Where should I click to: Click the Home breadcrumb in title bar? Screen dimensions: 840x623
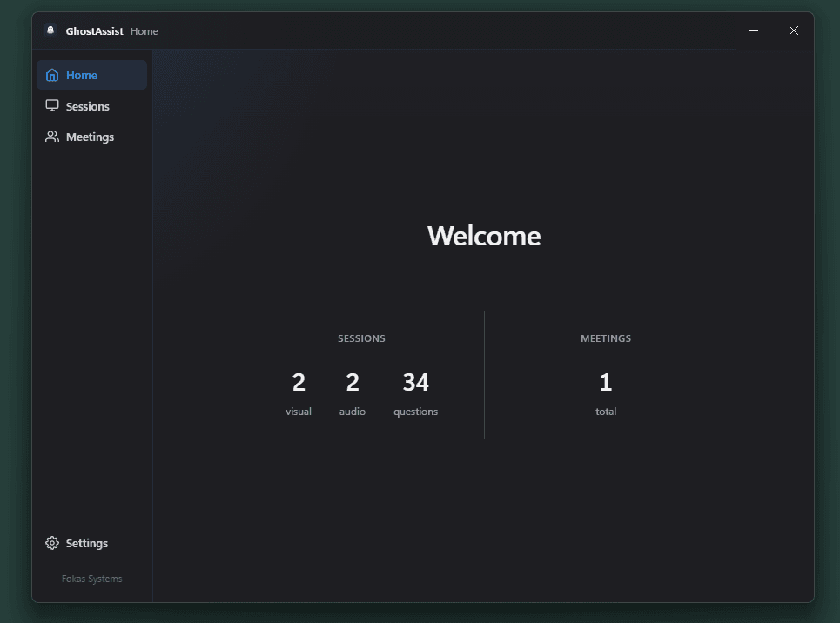(x=144, y=31)
